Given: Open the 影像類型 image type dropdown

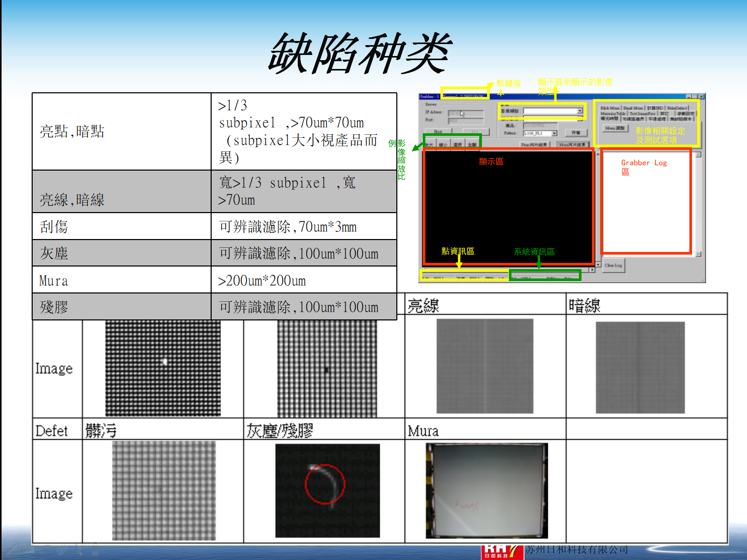Looking at the screenshot, I should 553,111.
